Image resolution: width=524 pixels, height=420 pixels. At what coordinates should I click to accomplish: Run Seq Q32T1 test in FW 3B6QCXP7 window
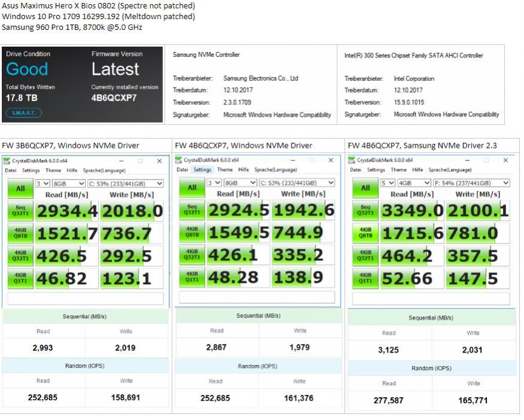(20, 211)
